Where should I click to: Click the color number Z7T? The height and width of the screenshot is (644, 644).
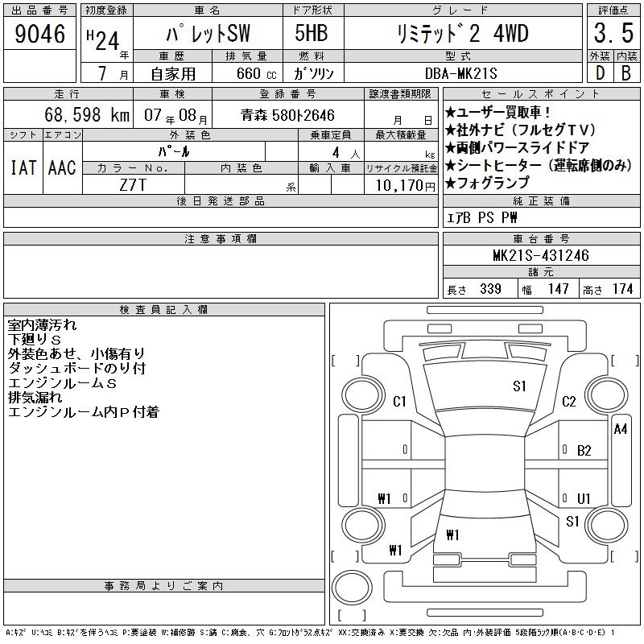(x=133, y=185)
